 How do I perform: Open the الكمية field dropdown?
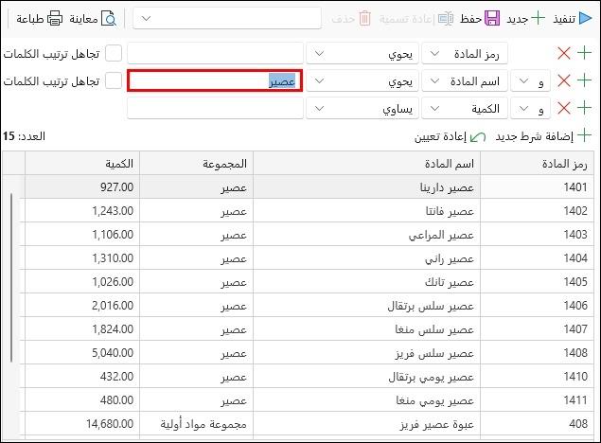coord(465,108)
